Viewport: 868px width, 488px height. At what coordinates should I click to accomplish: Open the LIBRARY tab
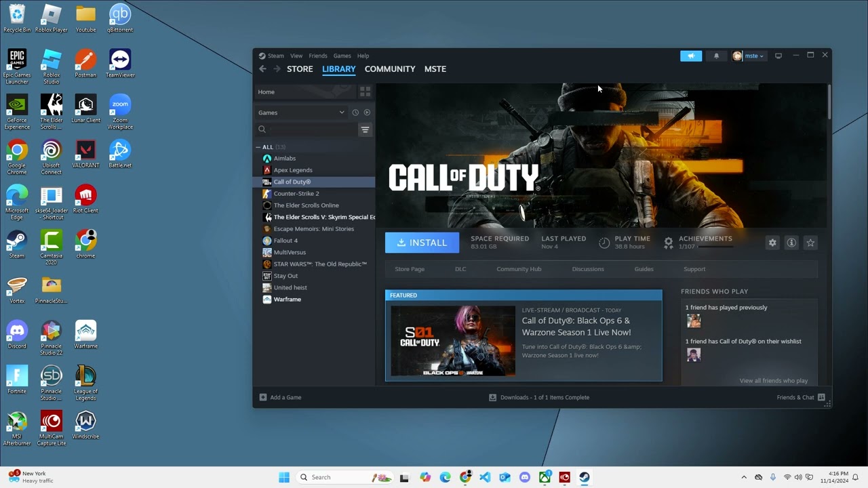coord(339,69)
